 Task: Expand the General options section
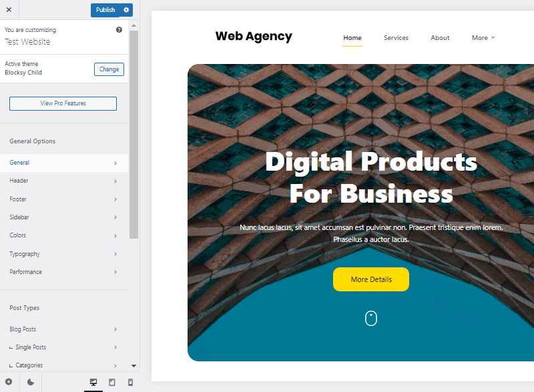pyautogui.click(x=63, y=163)
